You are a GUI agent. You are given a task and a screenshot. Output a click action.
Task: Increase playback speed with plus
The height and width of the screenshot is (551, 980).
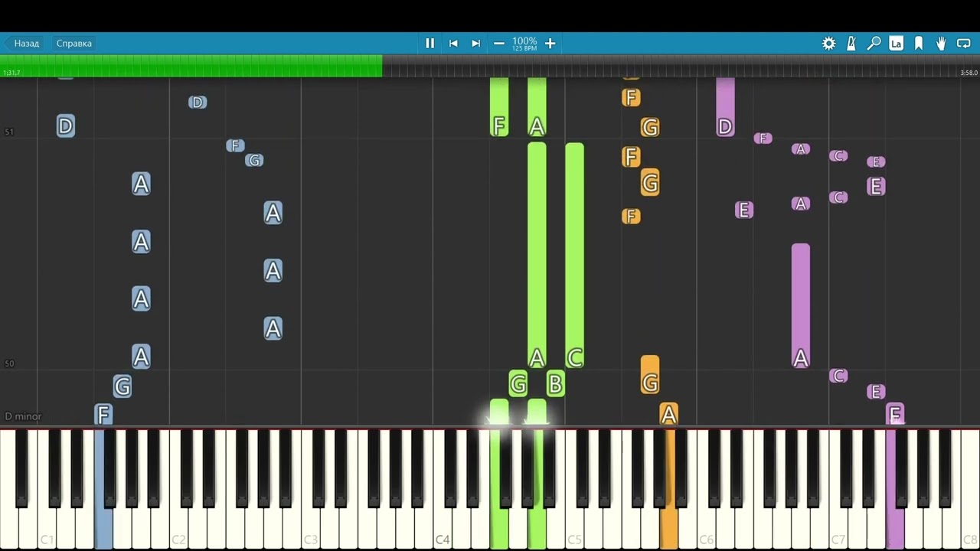point(550,44)
